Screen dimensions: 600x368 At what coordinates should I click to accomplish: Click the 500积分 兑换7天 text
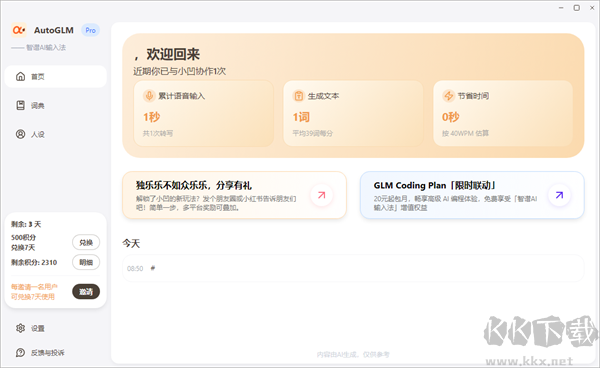(23, 243)
